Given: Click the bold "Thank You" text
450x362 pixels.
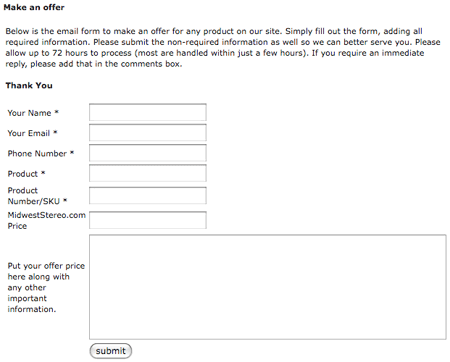Looking at the screenshot, I should click(29, 85).
